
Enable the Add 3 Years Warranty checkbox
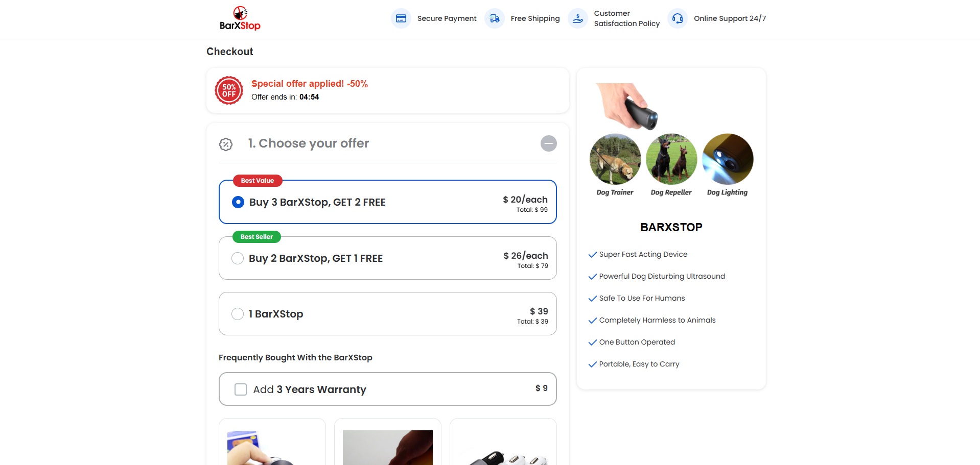(241, 389)
